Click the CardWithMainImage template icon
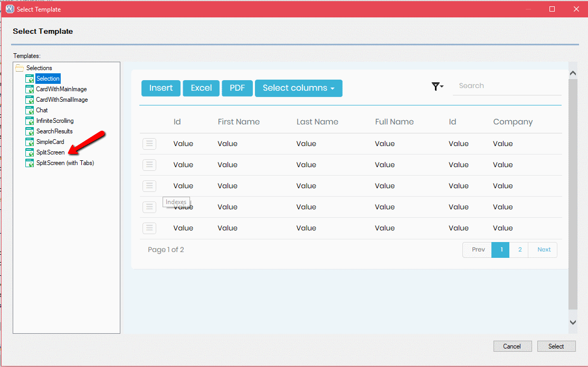The width and height of the screenshot is (588, 367). pyautogui.click(x=30, y=89)
